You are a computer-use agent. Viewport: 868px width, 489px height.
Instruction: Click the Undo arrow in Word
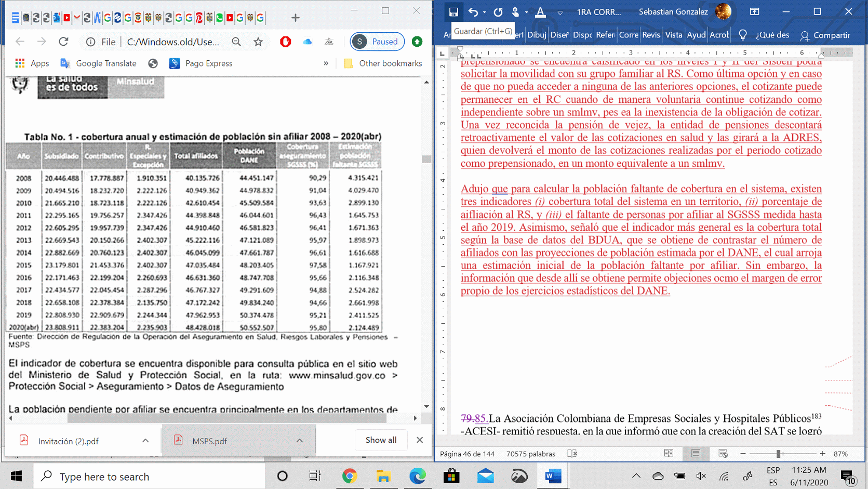(x=473, y=12)
